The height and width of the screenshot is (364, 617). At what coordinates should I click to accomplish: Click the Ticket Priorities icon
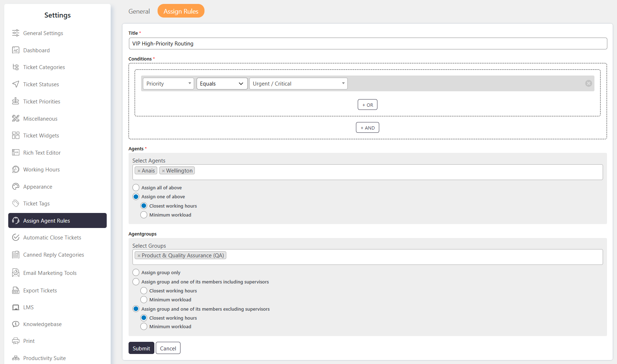pos(16,101)
